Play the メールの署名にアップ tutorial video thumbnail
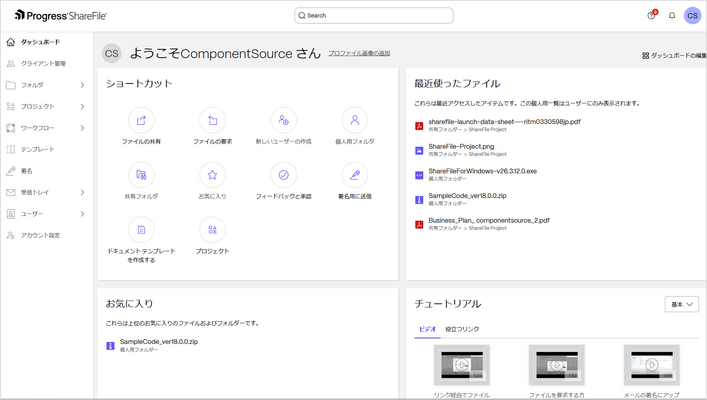This screenshot has width=707, height=400. point(652,365)
